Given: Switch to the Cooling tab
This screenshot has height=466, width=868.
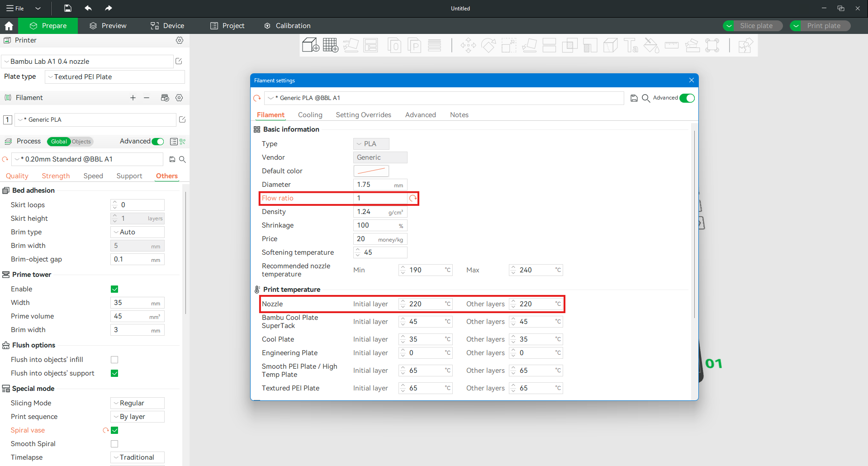Looking at the screenshot, I should [x=310, y=115].
